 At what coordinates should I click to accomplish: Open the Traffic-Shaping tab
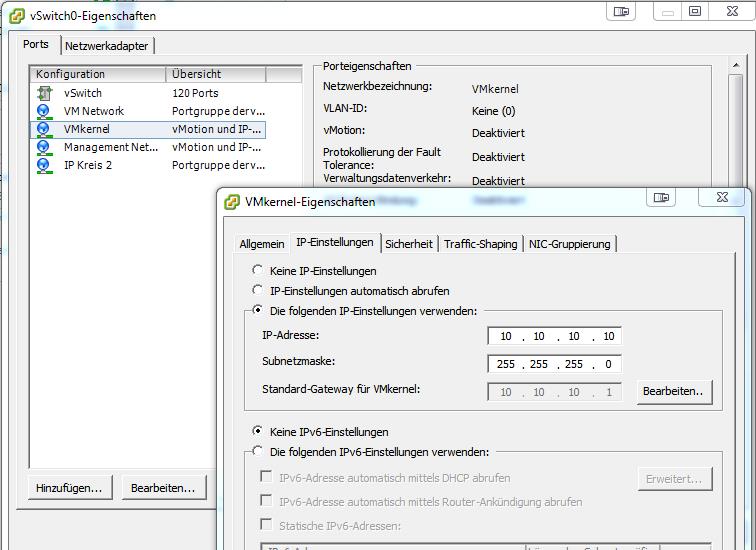tap(480, 243)
